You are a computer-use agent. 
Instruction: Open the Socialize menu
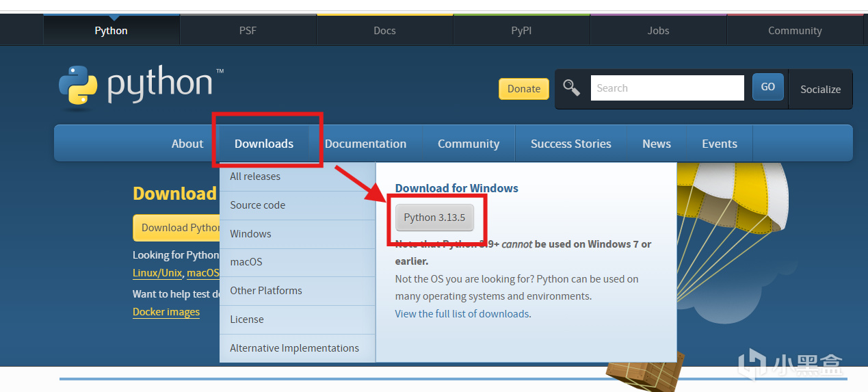tap(820, 89)
